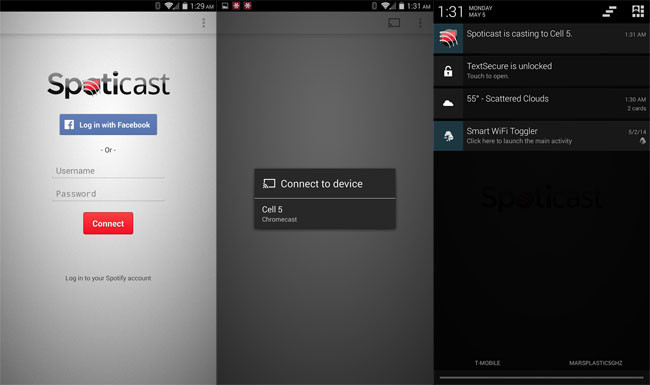The image size is (650, 385).
Task: Tap the TextSecure padlock icon
Action: pos(448,71)
